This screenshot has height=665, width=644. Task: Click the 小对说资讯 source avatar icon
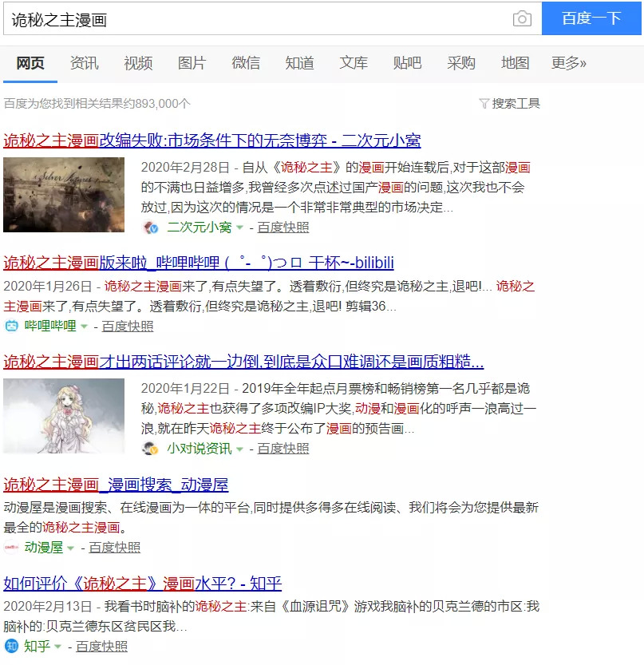click(151, 449)
